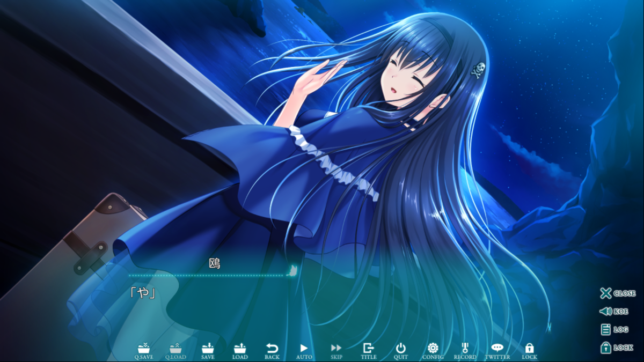Open the backlog with LOG icon
Screen dimensions: 644x362
(x=614, y=329)
